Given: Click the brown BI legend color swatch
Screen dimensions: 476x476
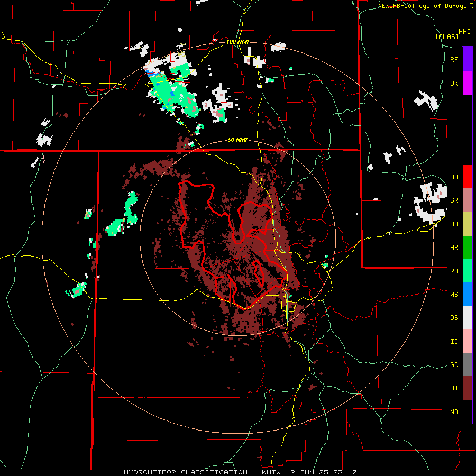Looking at the screenshot, I should click(467, 388).
